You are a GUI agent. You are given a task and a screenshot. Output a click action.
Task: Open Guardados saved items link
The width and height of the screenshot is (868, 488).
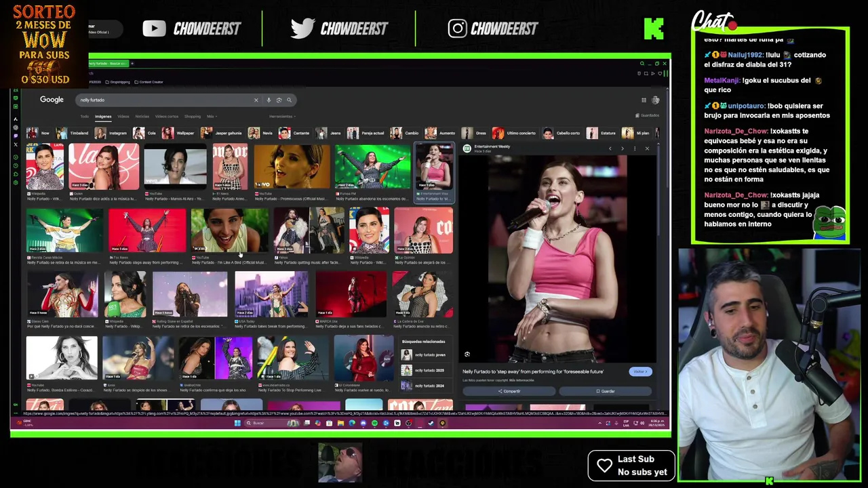point(647,115)
